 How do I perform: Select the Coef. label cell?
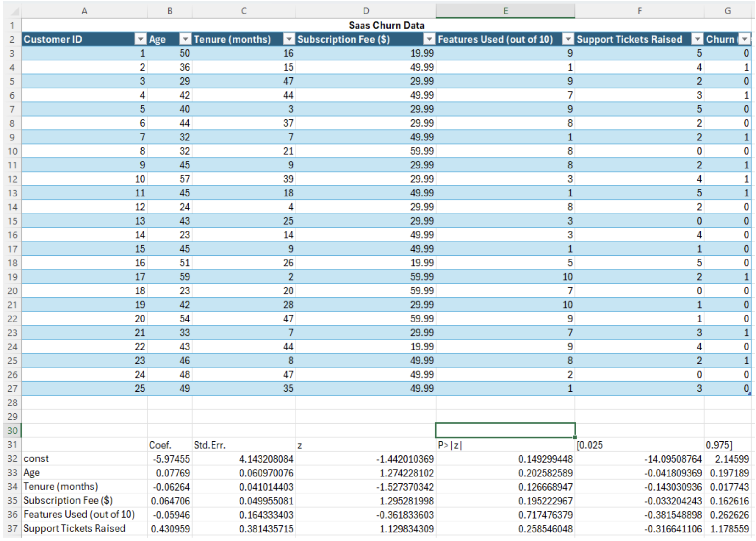(x=170, y=445)
